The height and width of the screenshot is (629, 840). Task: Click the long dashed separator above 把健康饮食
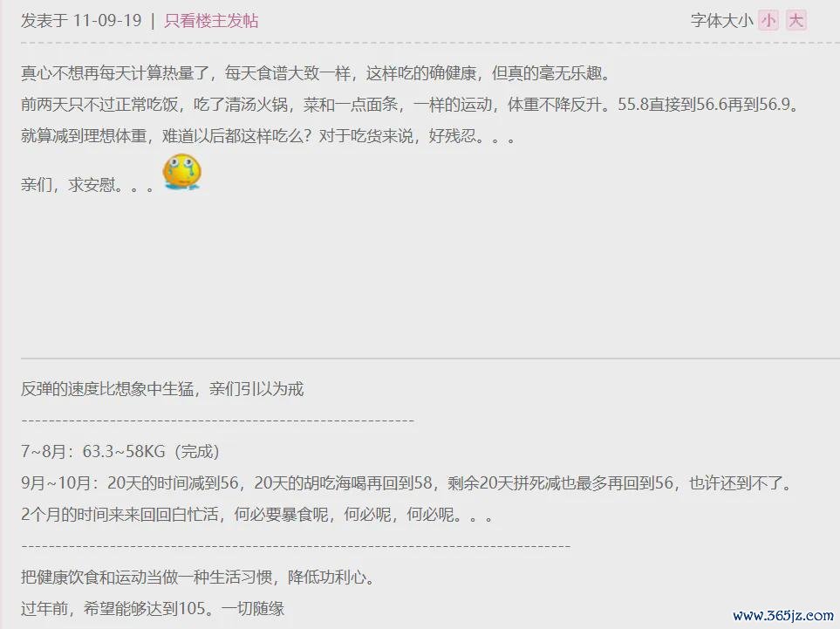(x=296, y=546)
